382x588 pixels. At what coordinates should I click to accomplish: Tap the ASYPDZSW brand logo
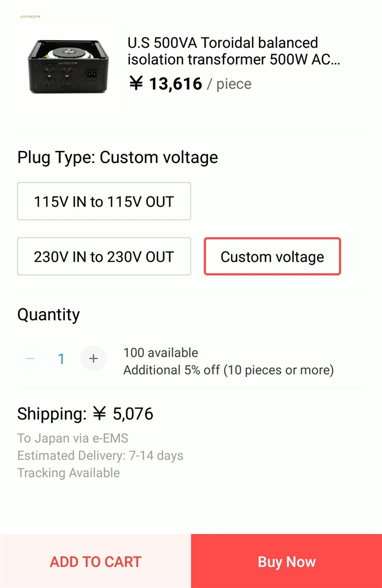pyautogui.click(x=30, y=17)
